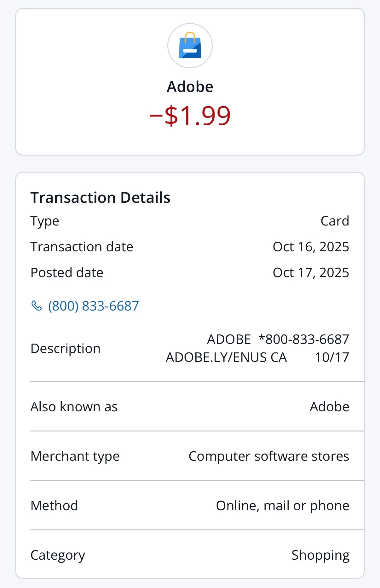This screenshot has width=380, height=588.
Task: Open the Also known as row
Action: (190, 407)
